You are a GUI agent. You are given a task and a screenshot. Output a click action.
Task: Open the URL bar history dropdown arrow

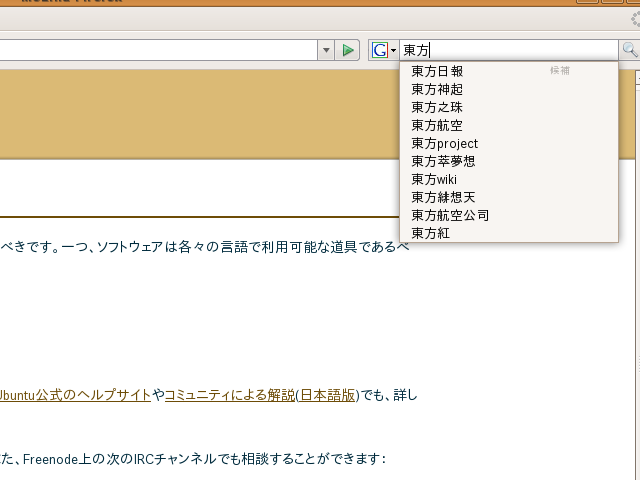[x=326, y=50]
